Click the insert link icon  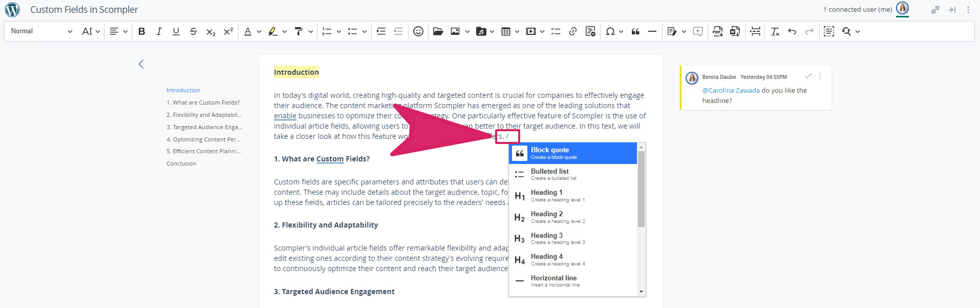pos(573,31)
